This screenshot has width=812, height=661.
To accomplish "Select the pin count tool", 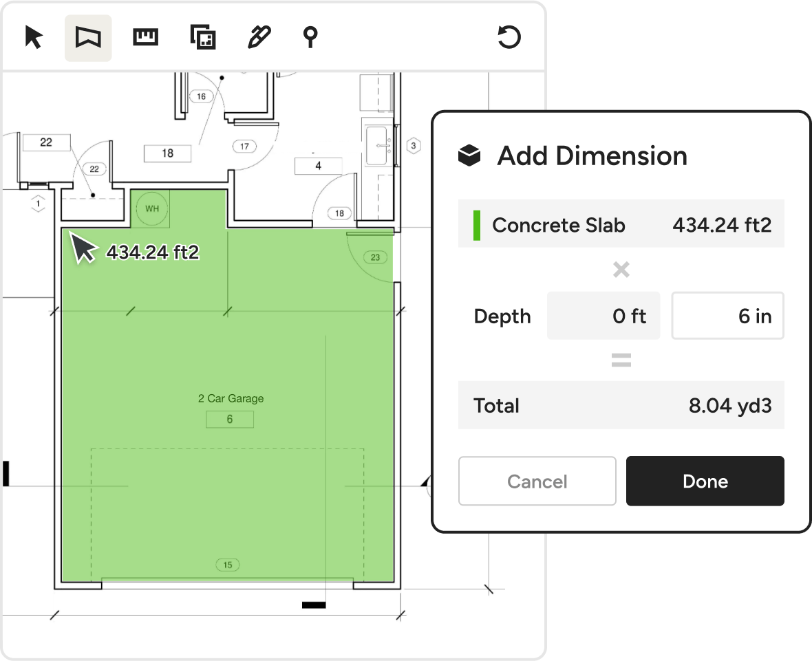I will tap(311, 37).
